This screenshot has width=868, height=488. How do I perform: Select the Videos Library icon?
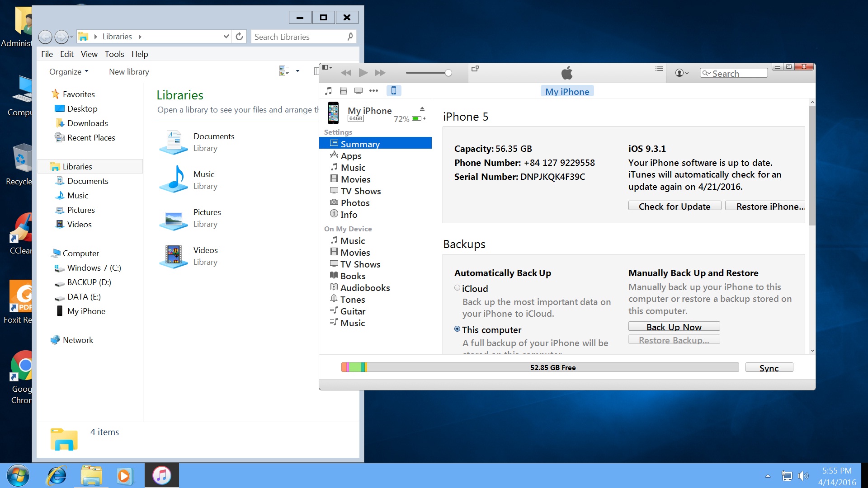174,256
